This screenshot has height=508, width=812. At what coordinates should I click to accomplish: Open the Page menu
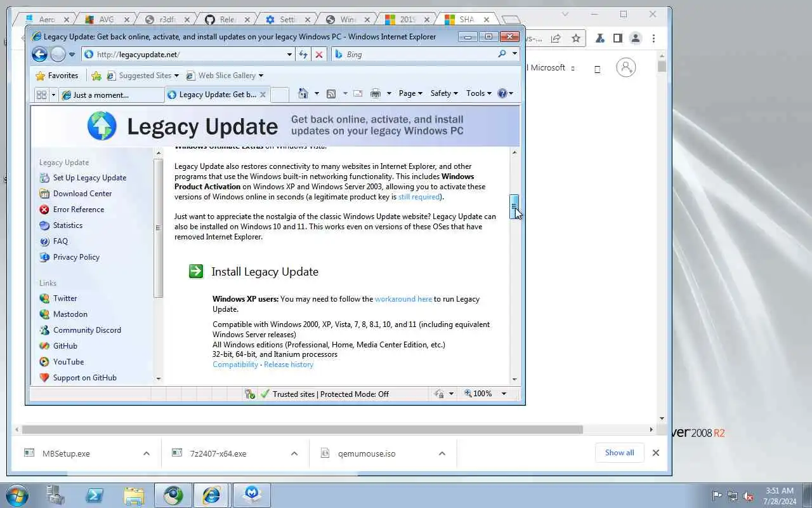click(x=410, y=93)
